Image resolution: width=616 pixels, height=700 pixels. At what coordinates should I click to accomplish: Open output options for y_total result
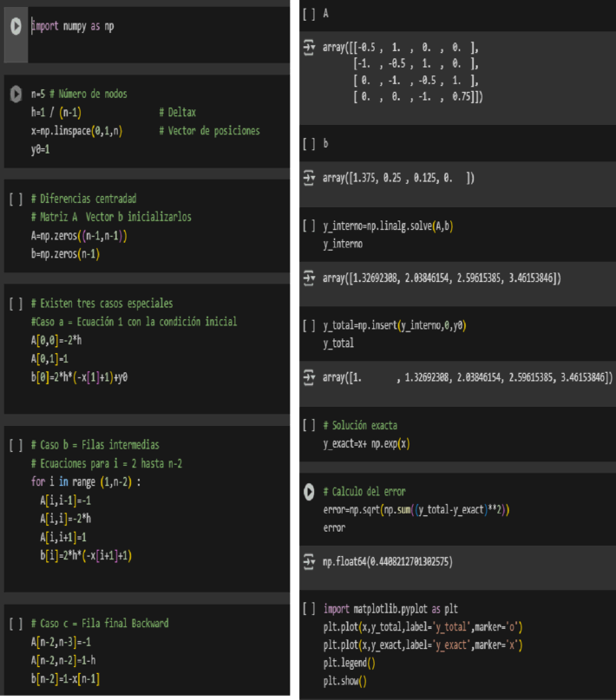309,377
